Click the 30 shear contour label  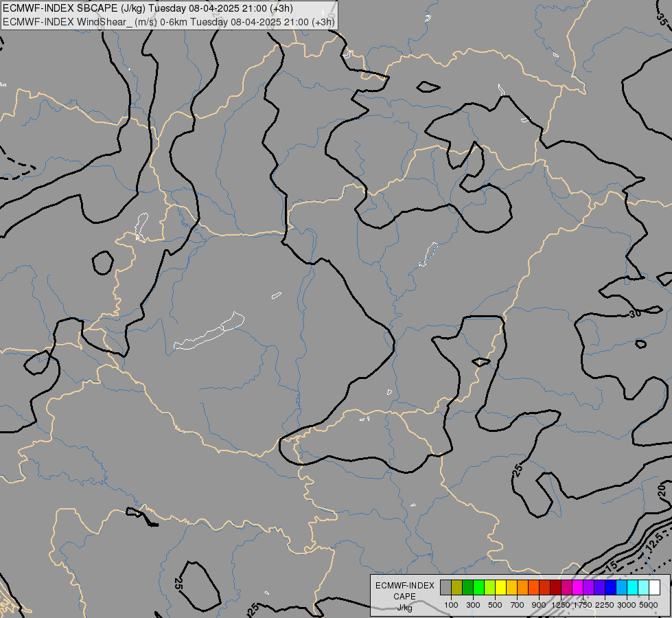pos(635,314)
